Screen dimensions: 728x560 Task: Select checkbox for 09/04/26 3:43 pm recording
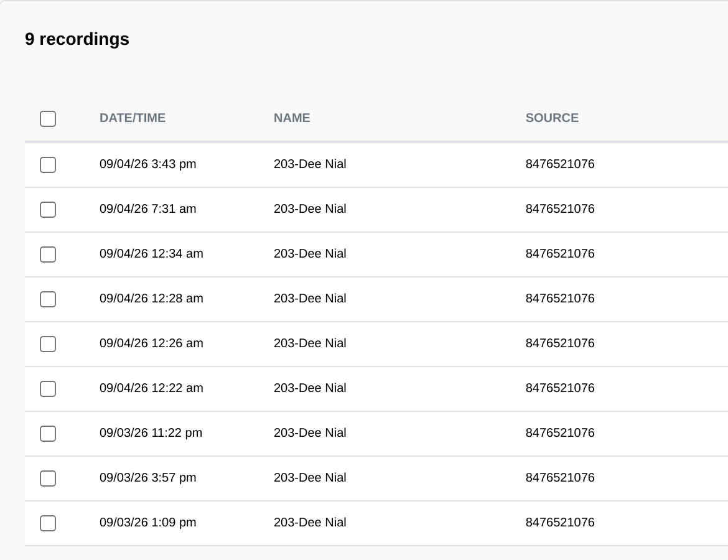(x=48, y=165)
